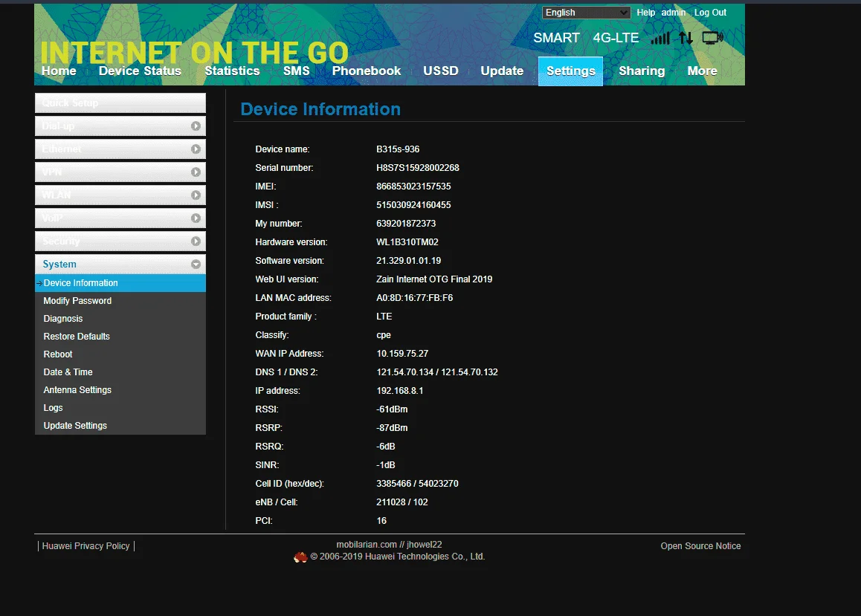Open the Device Status tab
The image size is (861, 616).
pos(140,71)
